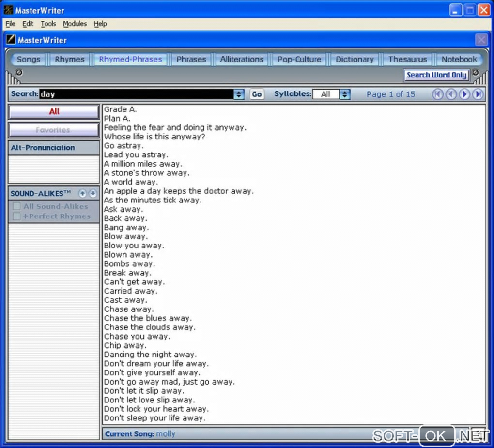The width and height of the screenshot is (494, 448).
Task: Click the 'Page 1 of 15' indicator
Action: click(391, 94)
